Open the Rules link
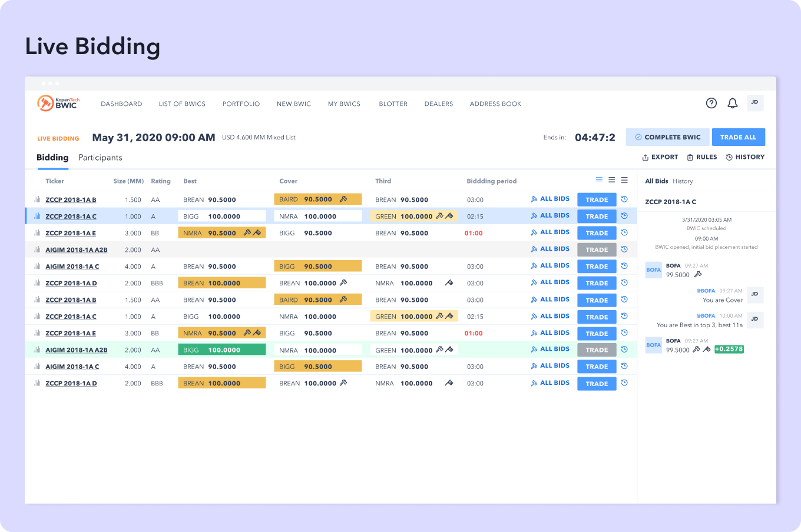The width and height of the screenshot is (801, 532). click(x=702, y=157)
